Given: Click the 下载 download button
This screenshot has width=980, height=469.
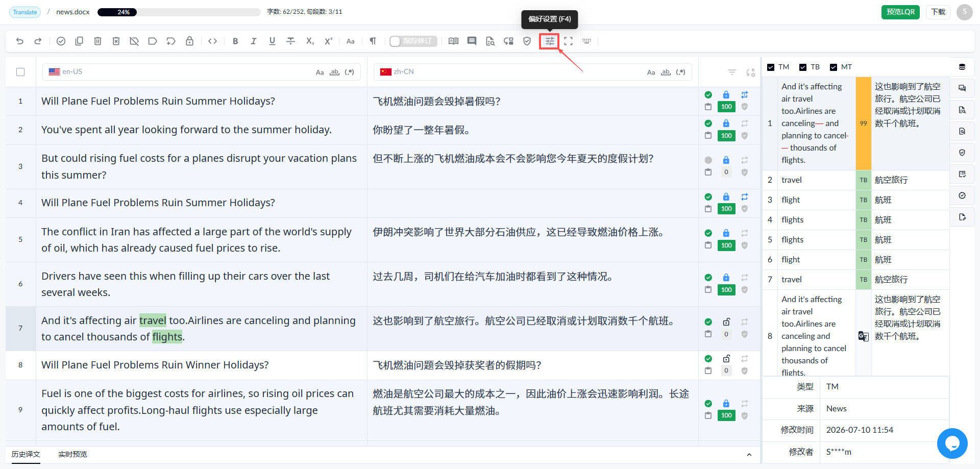Looking at the screenshot, I should (x=938, y=12).
